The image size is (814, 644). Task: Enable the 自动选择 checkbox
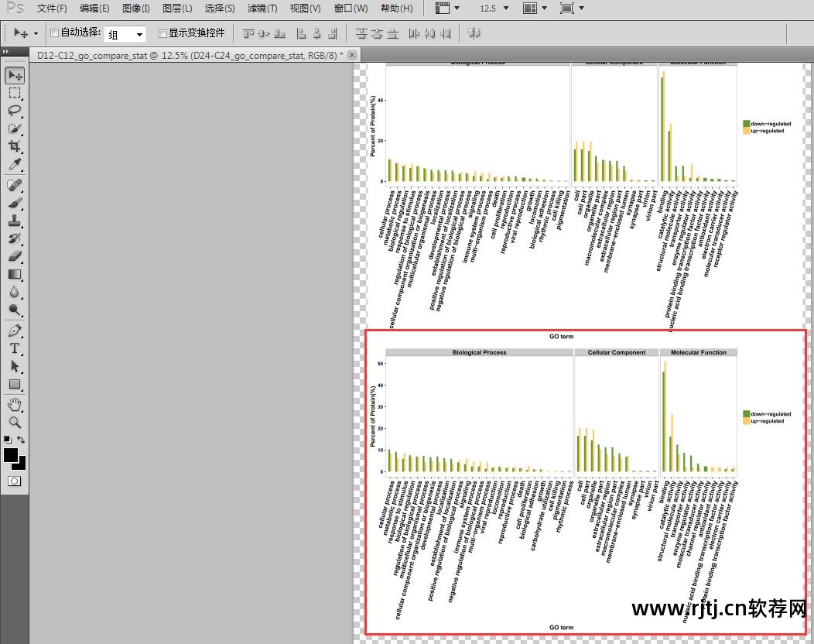[54, 33]
